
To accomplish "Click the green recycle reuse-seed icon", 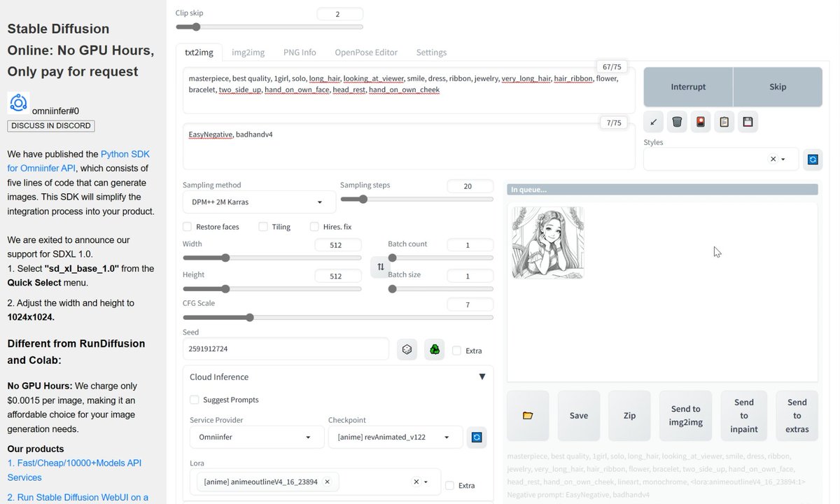I will click(x=435, y=349).
